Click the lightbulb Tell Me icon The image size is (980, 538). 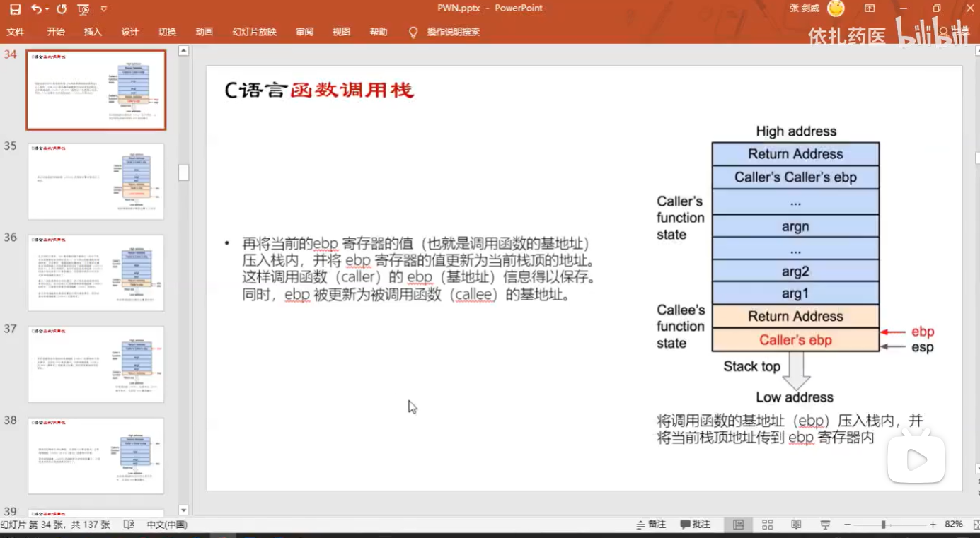(x=413, y=32)
